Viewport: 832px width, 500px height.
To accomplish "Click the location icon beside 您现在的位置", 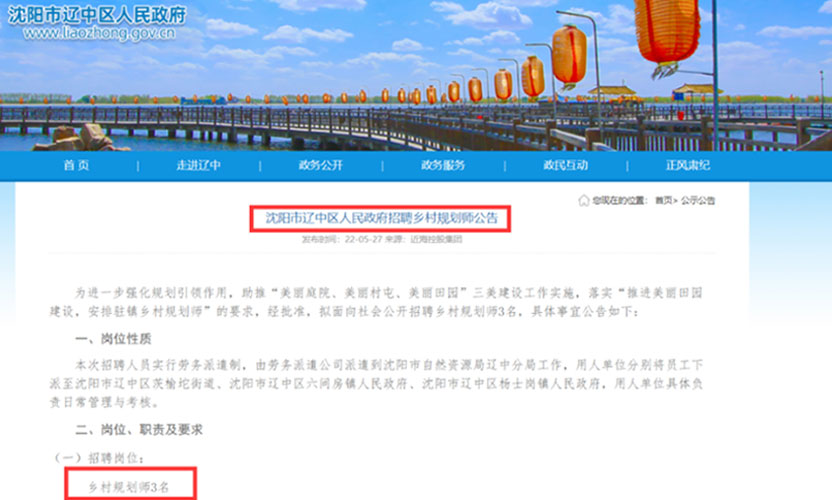I will 583,200.
